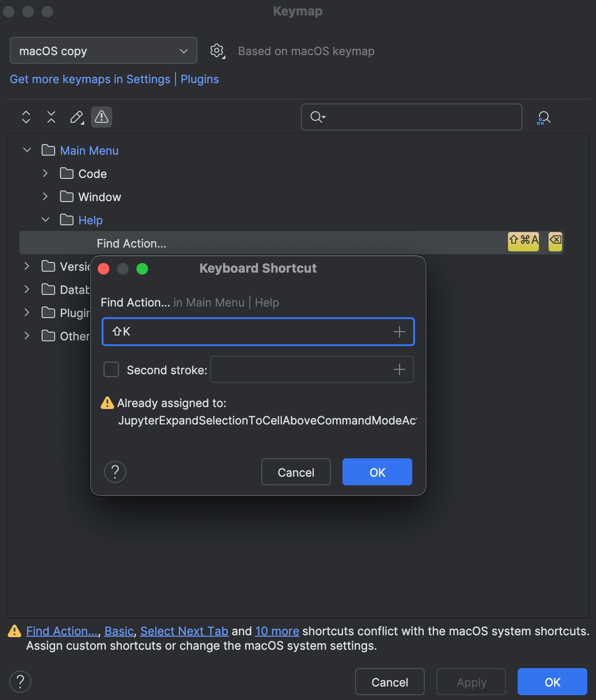Confirm the shortcut with OK
This screenshot has height=700, width=596.
377,472
